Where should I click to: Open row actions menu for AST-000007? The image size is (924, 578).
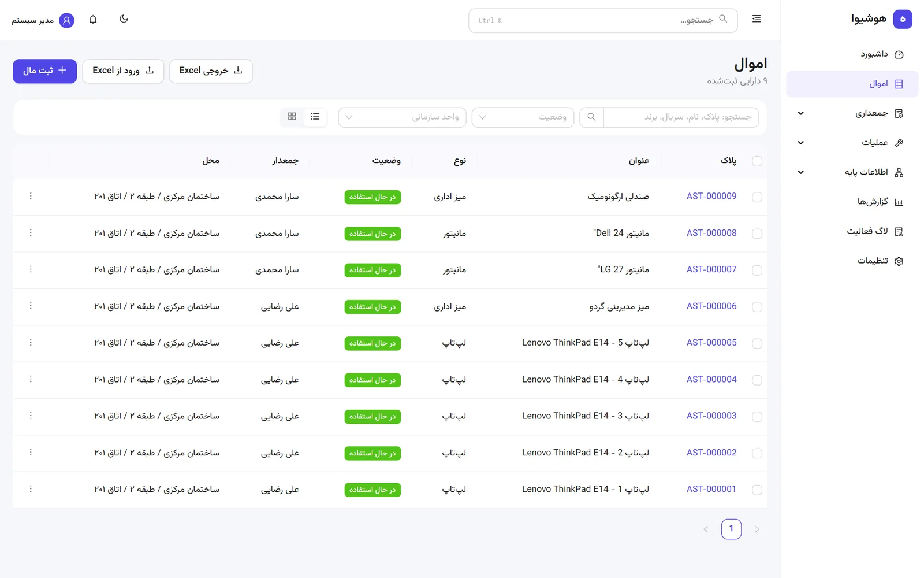click(31, 269)
